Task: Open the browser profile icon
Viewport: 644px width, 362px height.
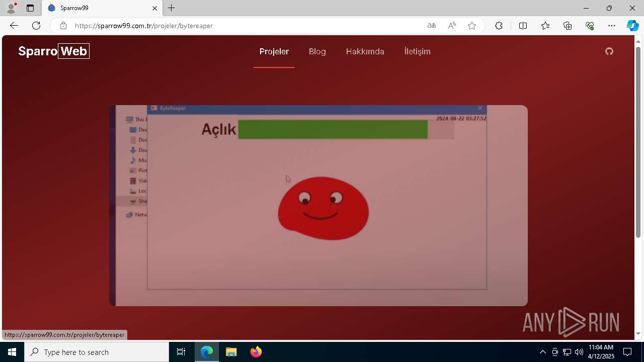Action: pos(11,8)
